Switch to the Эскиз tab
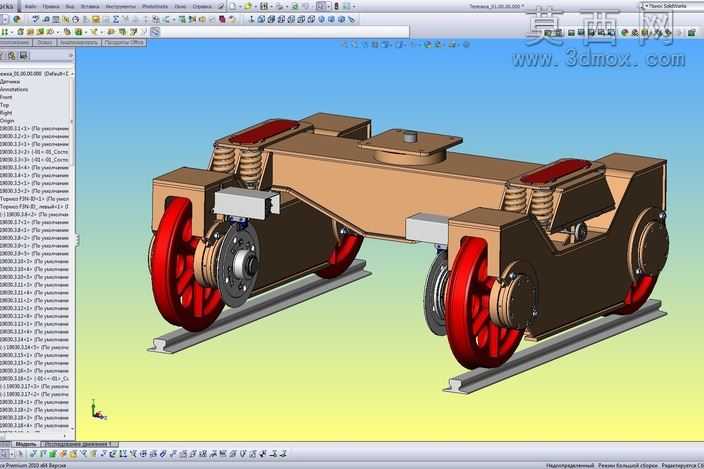The height and width of the screenshot is (469, 704). (45, 43)
